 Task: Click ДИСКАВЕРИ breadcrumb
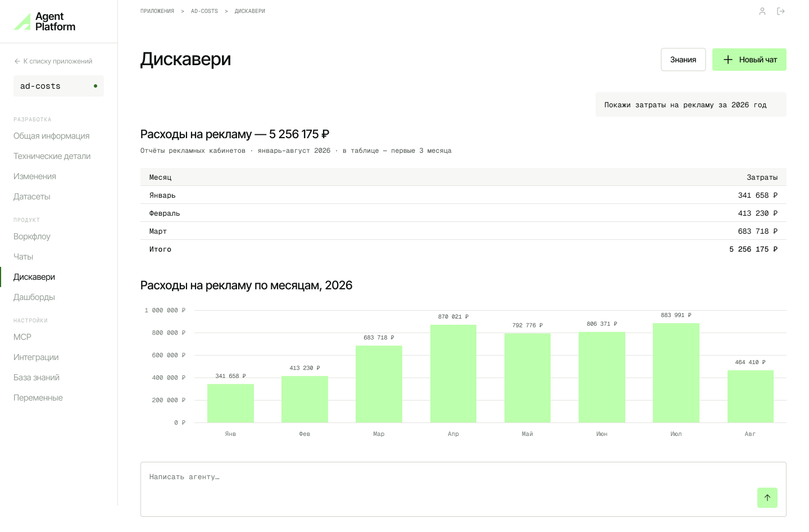click(250, 11)
